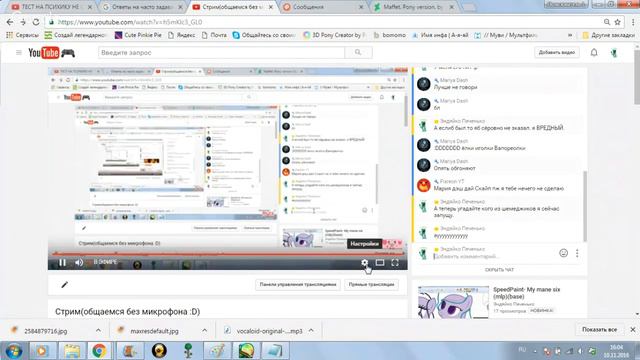Switch to 'Ответы на часто задав' tab
The width and height of the screenshot is (640, 360).
(x=141, y=7)
